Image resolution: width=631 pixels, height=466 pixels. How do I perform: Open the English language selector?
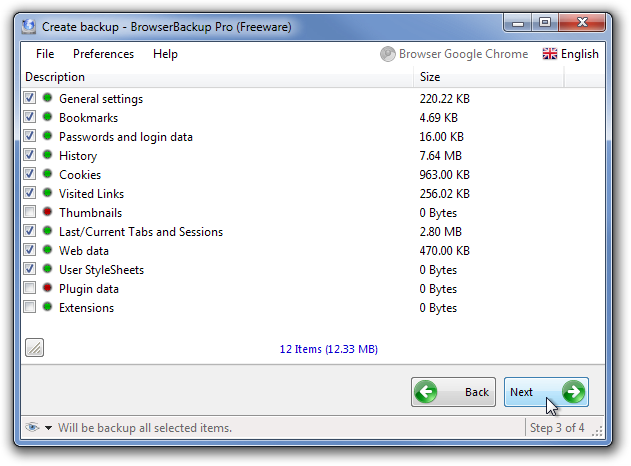tap(571, 54)
